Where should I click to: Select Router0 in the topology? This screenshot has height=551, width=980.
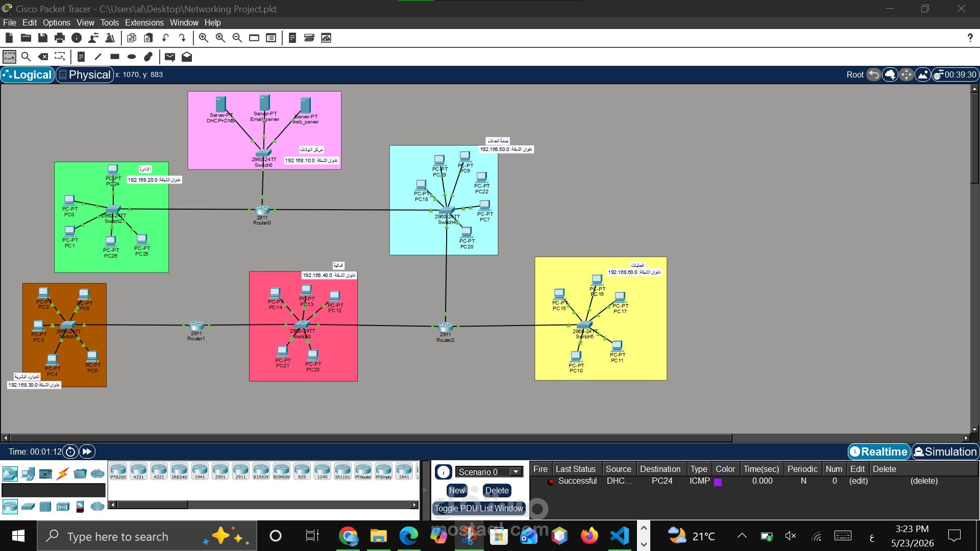coord(262,210)
